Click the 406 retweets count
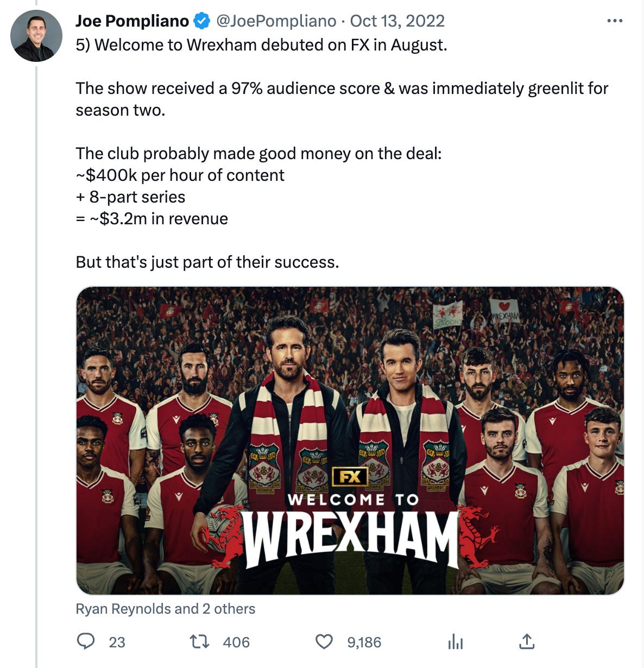The height and width of the screenshot is (668, 644). point(236,642)
